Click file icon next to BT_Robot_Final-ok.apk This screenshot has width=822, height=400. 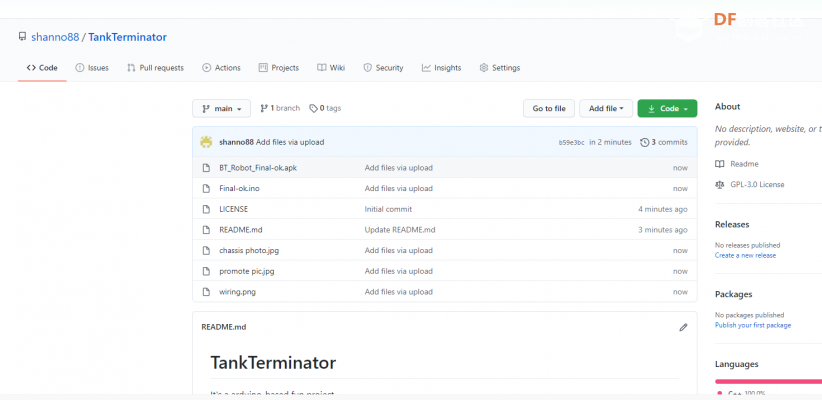pos(206,168)
